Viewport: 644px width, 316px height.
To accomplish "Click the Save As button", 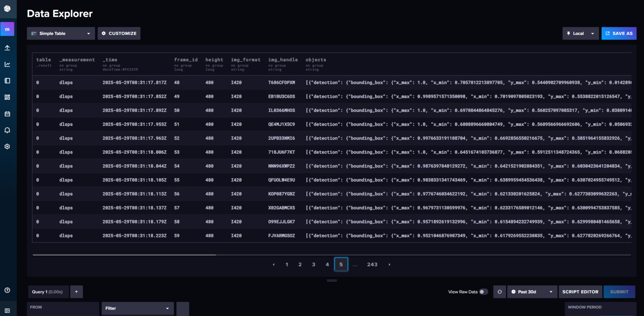I will point(619,33).
